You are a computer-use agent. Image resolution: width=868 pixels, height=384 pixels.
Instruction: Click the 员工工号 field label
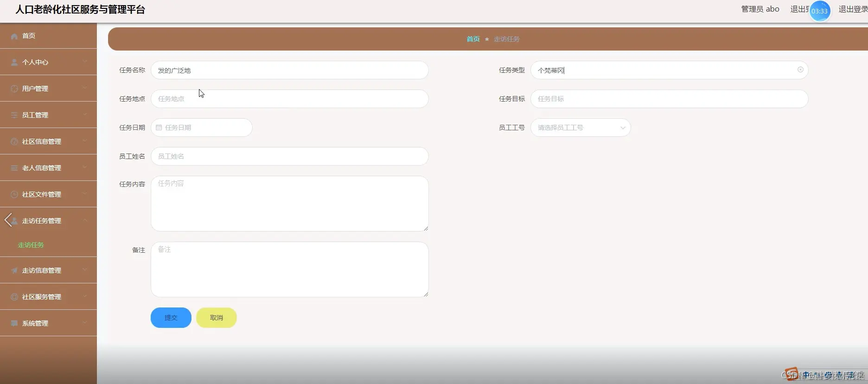pos(512,128)
